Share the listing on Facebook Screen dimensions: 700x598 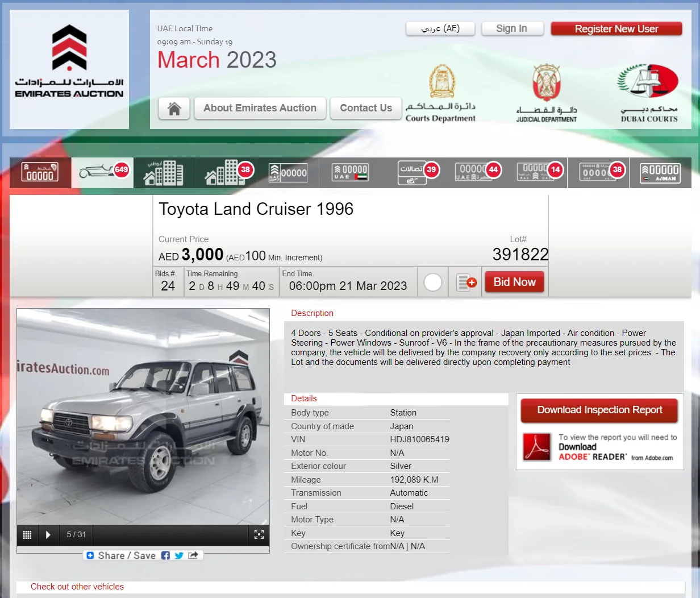(x=165, y=555)
